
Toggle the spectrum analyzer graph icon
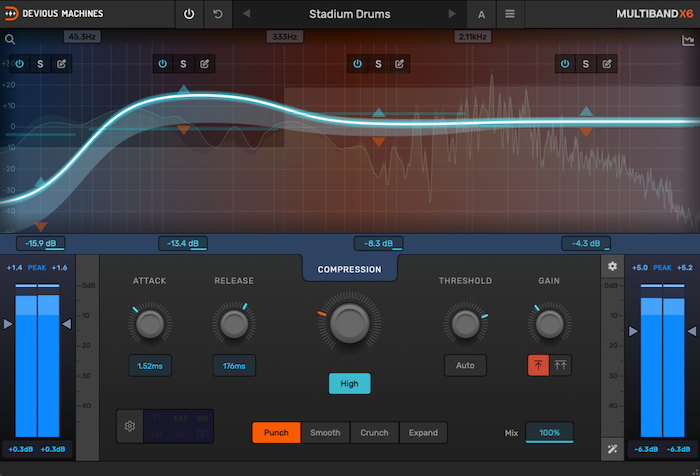(688, 41)
